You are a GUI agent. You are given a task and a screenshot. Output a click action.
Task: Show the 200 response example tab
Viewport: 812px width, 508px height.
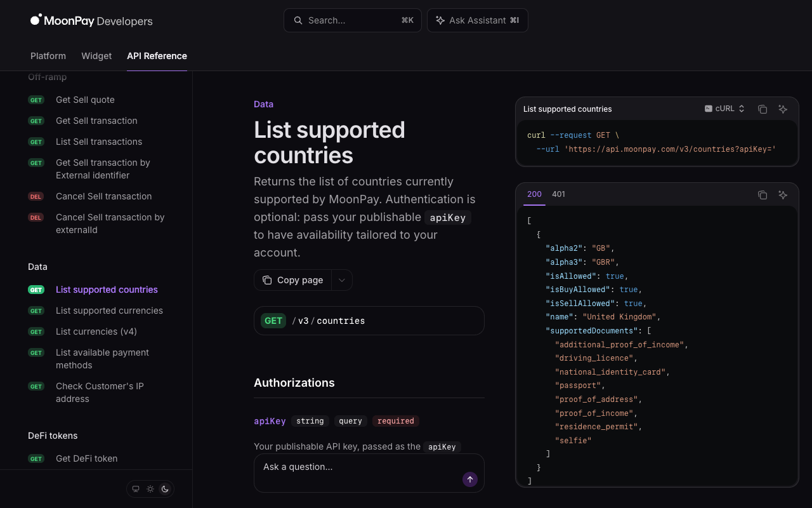pos(535,194)
